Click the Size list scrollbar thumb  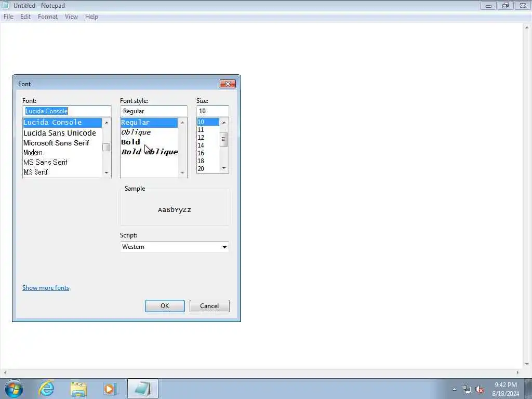(223, 139)
